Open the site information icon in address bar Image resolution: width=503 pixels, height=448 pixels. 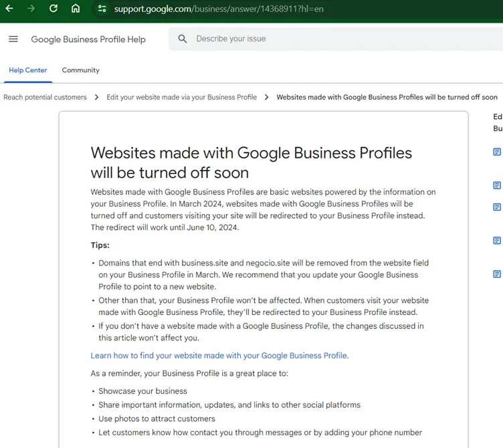(102, 9)
